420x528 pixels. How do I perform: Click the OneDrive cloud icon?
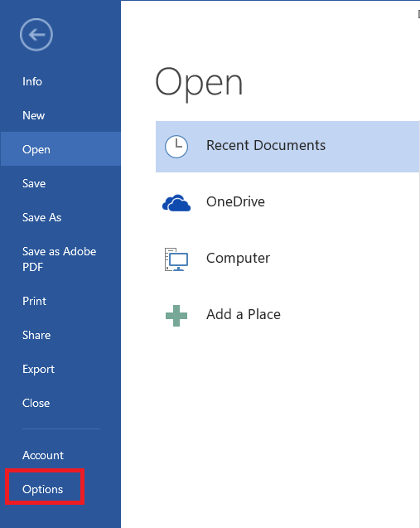(x=176, y=203)
